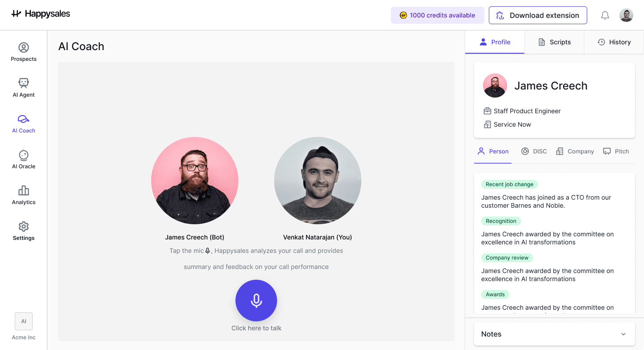Open the Settings gear
Viewport: 644px width, 350px height.
click(x=24, y=231)
